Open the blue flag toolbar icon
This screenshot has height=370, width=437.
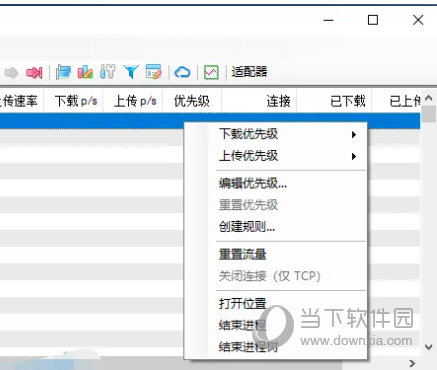click(x=63, y=72)
